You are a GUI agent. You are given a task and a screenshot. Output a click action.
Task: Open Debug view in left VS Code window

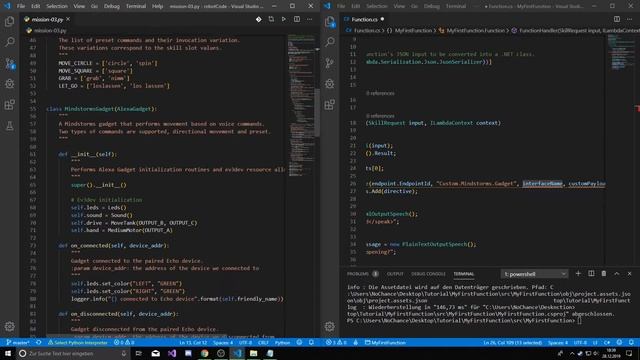(x=9, y=84)
